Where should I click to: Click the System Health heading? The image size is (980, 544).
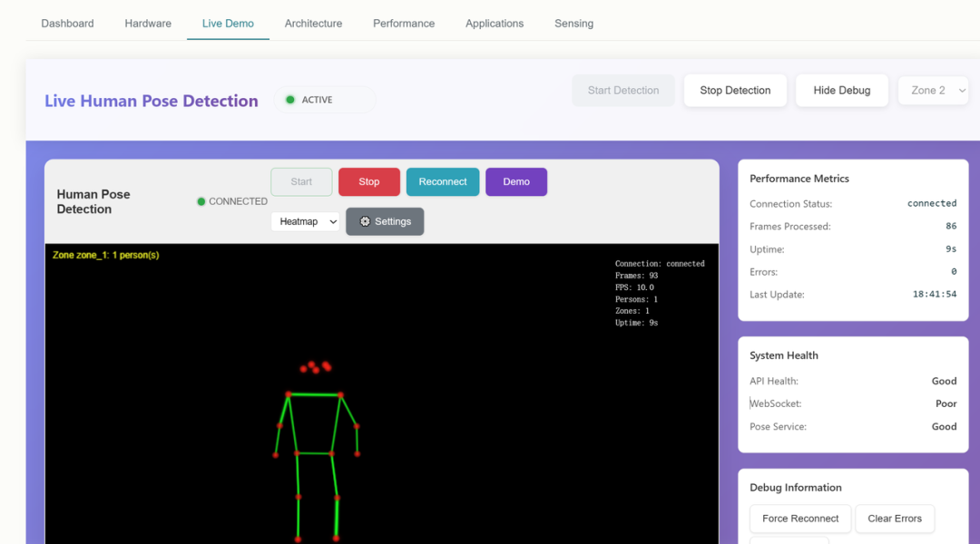pyautogui.click(x=784, y=355)
